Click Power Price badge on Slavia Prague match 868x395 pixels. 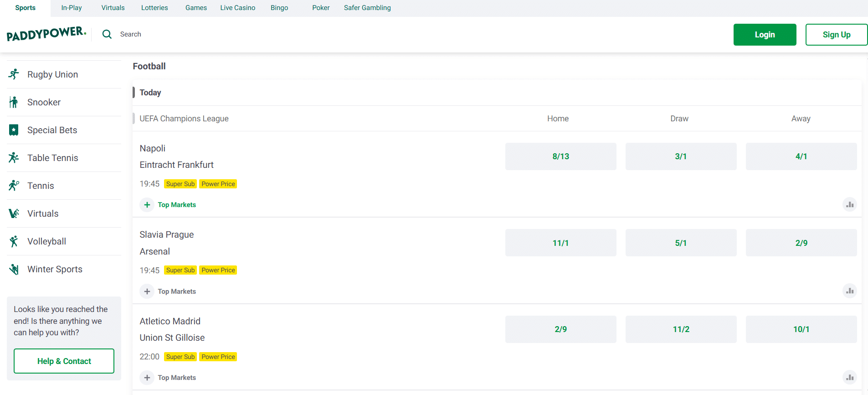218,270
